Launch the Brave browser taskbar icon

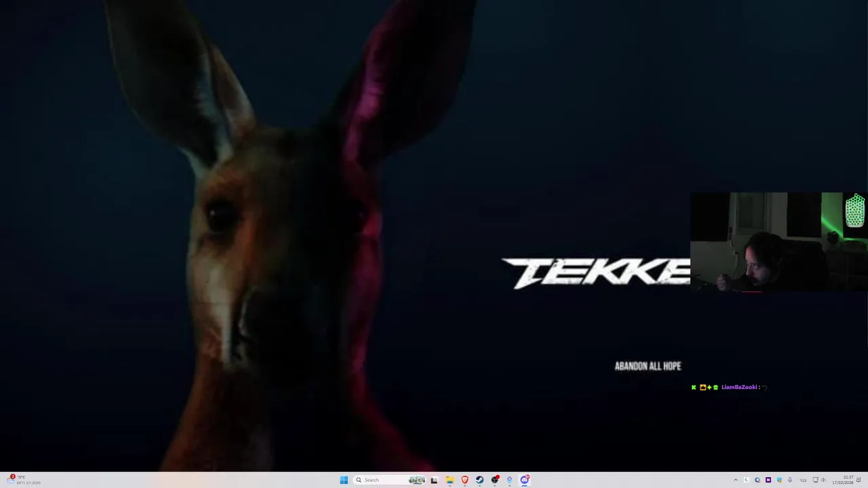coord(465,480)
